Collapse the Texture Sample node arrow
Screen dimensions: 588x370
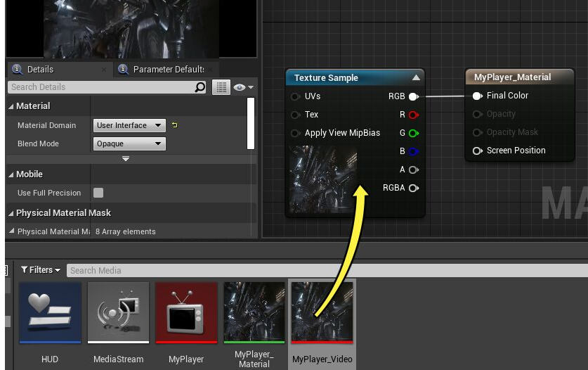pyautogui.click(x=416, y=78)
